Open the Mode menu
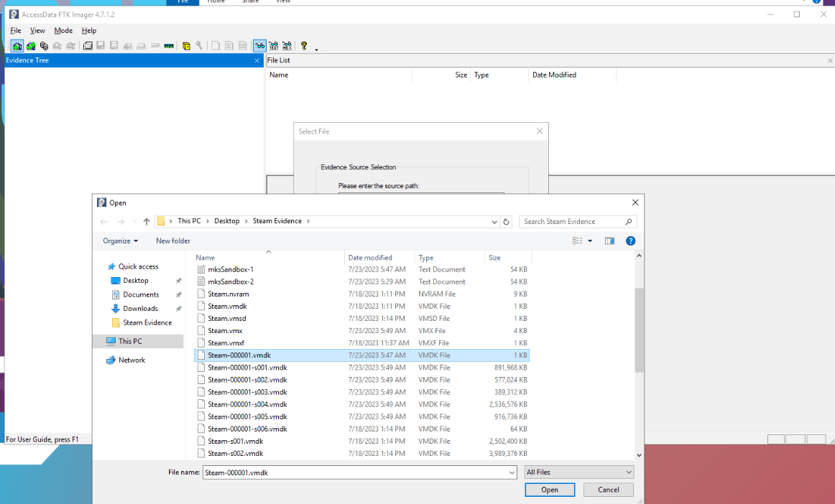The image size is (835, 504). tap(63, 31)
